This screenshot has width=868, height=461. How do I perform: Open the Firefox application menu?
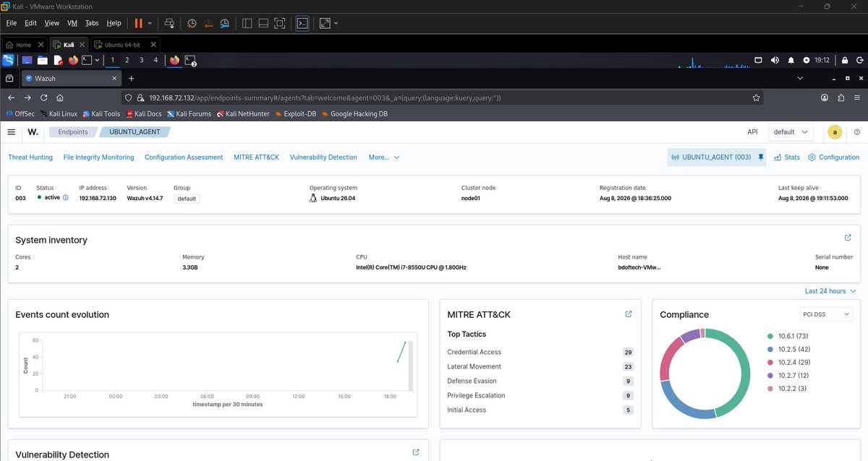(x=857, y=98)
